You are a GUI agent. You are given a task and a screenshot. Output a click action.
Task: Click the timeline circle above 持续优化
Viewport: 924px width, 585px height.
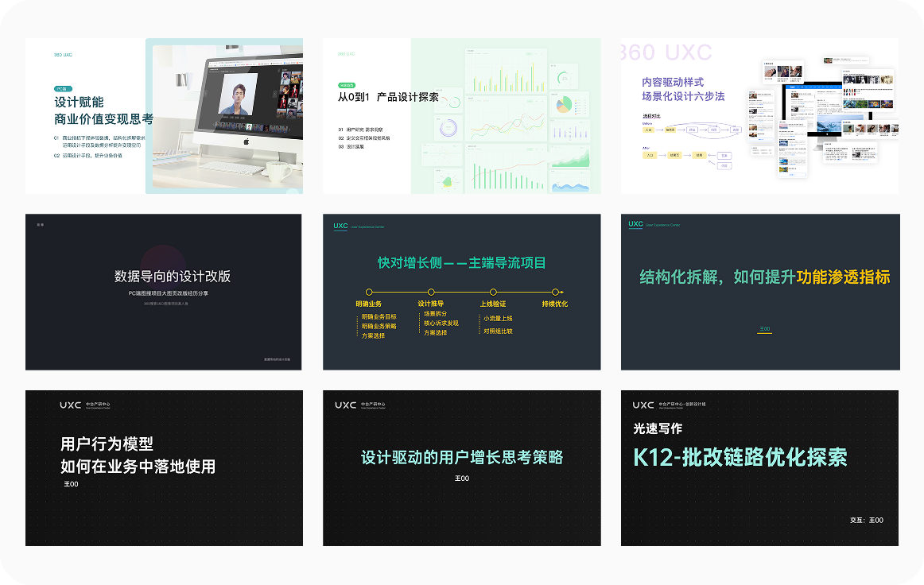(555, 292)
